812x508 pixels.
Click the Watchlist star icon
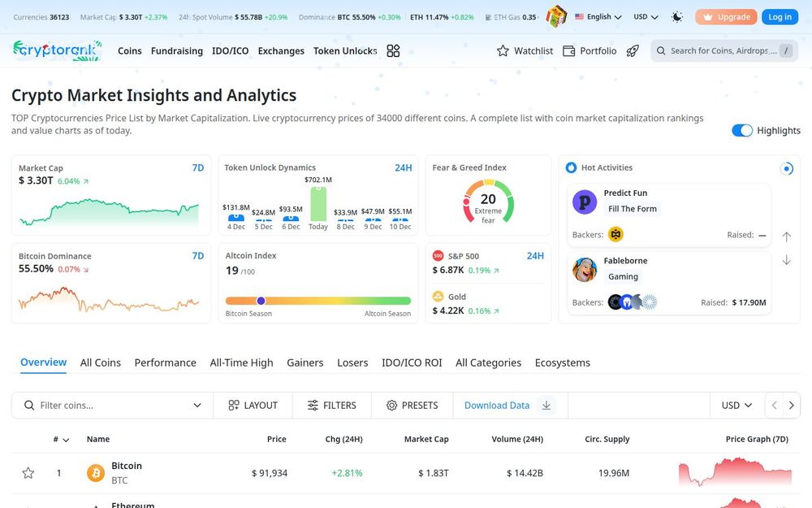pyautogui.click(x=503, y=50)
